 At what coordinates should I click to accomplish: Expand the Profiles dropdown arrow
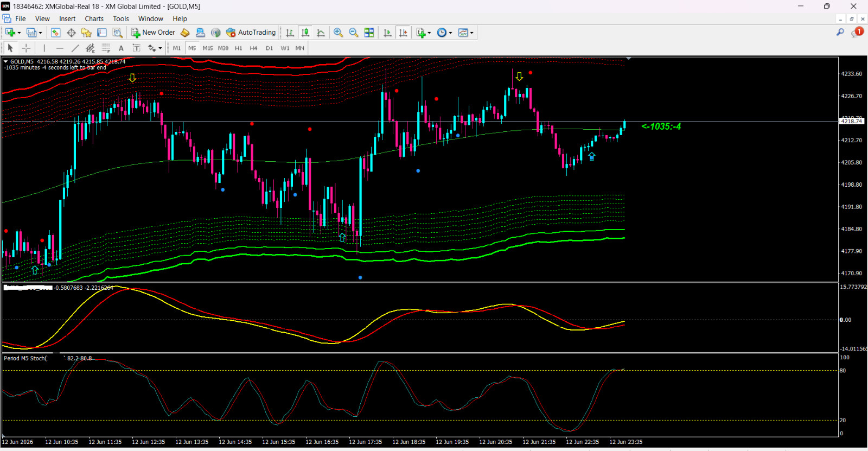click(40, 33)
